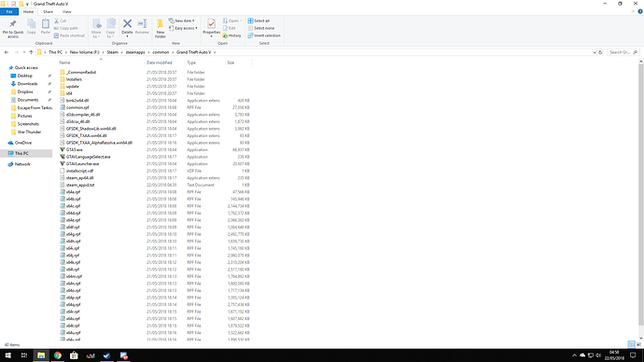Screen dimensions: 644x362
Task: Sort by the Name column header
Action: tap(101, 63)
